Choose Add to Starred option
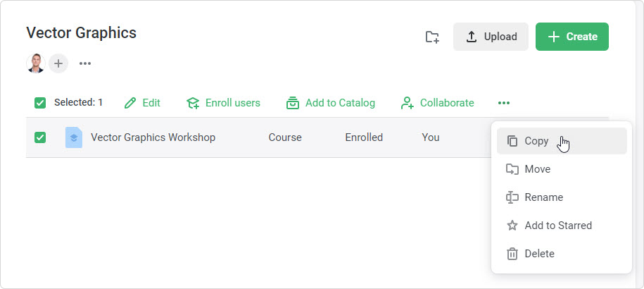This screenshot has width=644, height=289. 557,226
